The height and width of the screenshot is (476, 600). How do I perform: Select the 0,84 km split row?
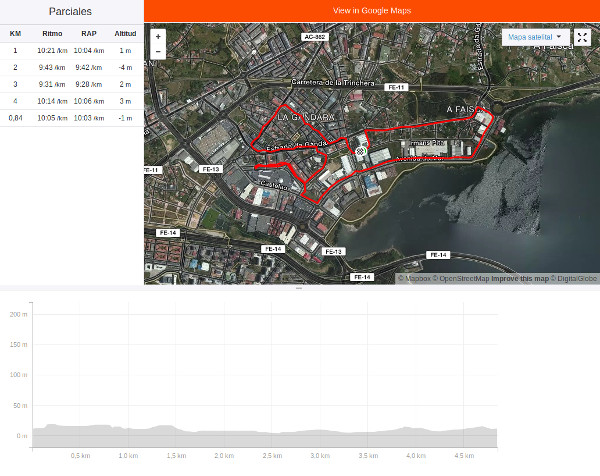click(72, 118)
